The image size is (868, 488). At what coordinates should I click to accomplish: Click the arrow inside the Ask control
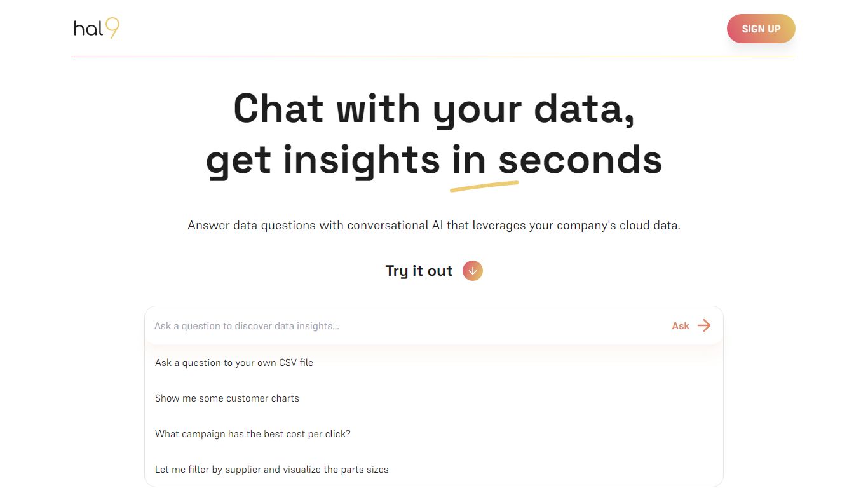point(704,325)
